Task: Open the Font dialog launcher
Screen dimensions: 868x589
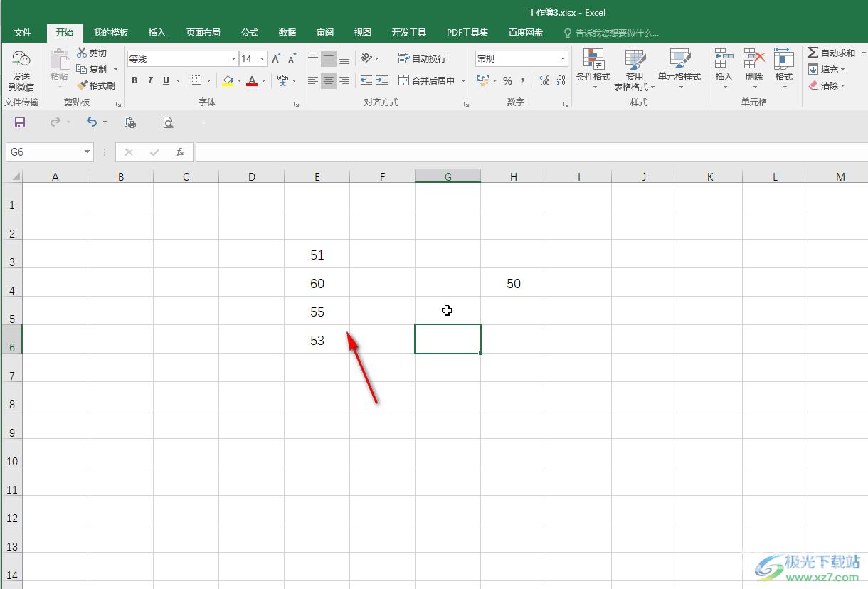Action: pyautogui.click(x=296, y=104)
